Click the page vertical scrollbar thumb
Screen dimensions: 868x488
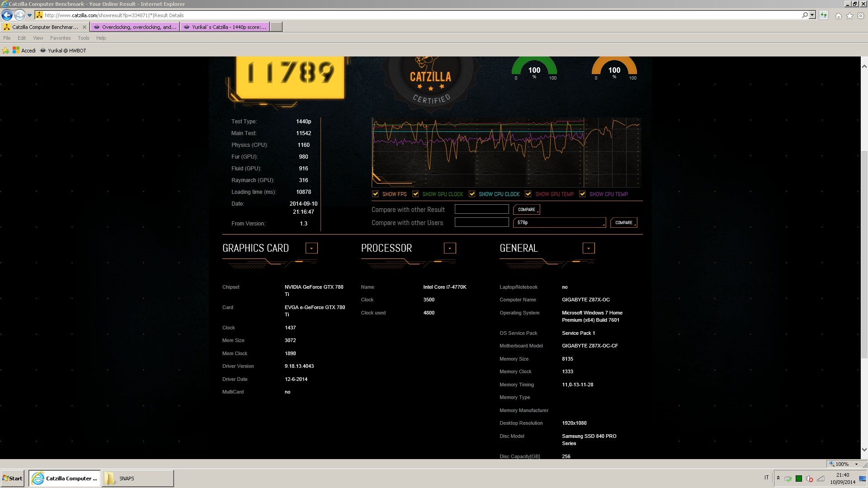(864, 255)
